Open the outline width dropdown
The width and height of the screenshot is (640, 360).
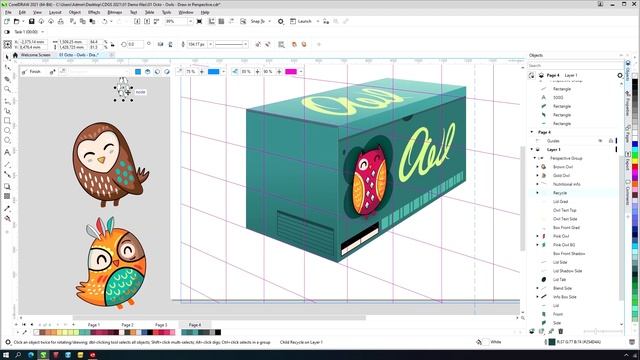[x=210, y=44]
